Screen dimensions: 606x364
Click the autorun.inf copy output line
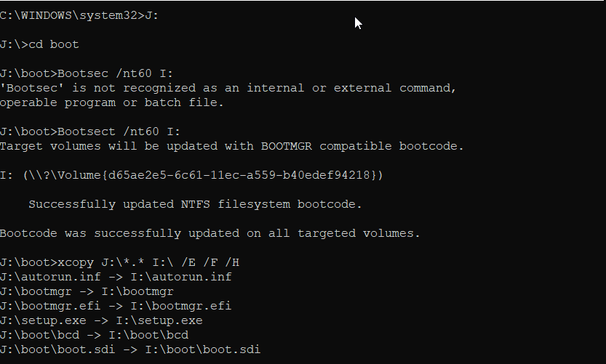(x=116, y=277)
